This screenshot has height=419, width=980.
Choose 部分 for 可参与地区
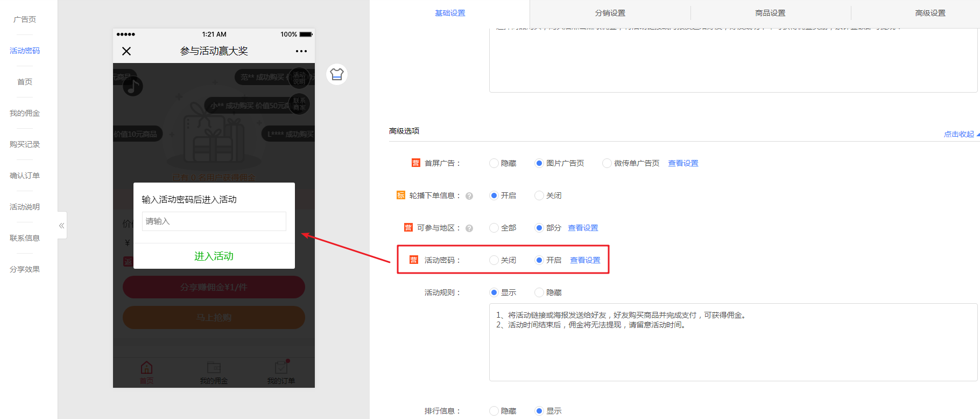tap(539, 228)
